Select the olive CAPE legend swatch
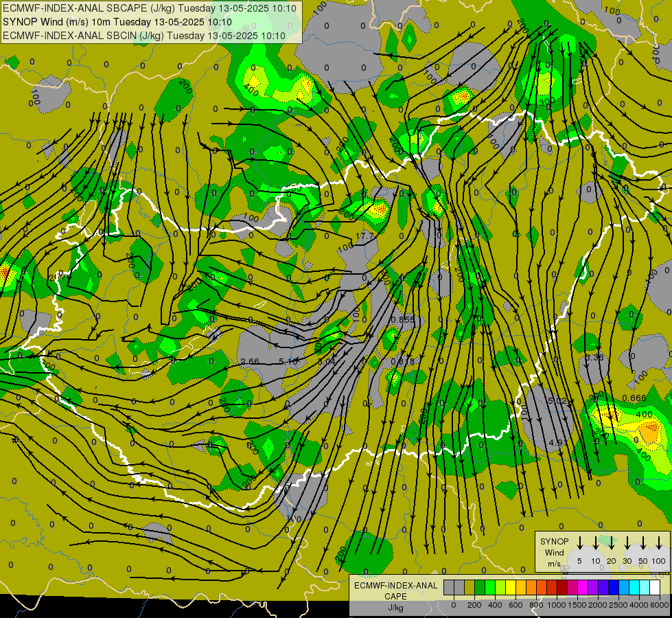 tap(470, 587)
